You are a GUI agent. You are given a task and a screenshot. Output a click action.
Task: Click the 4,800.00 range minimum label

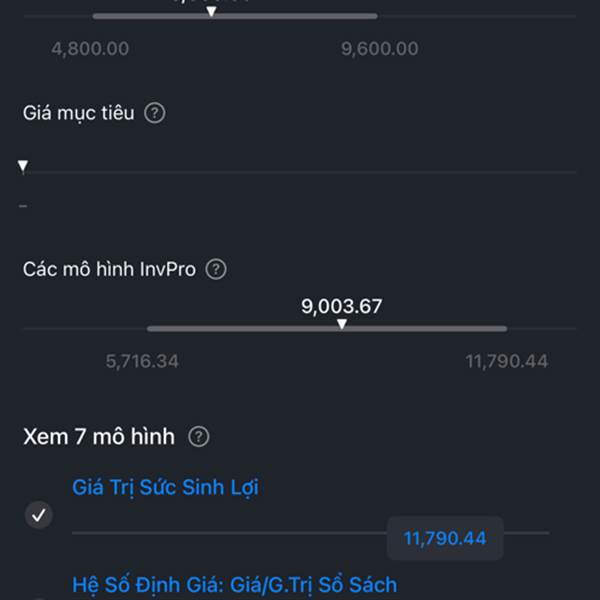[x=90, y=49]
